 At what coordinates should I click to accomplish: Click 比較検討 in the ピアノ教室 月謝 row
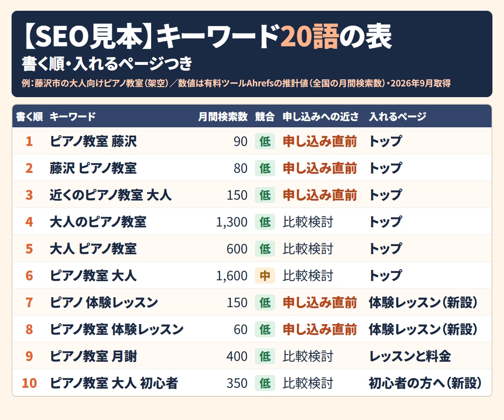(308, 356)
